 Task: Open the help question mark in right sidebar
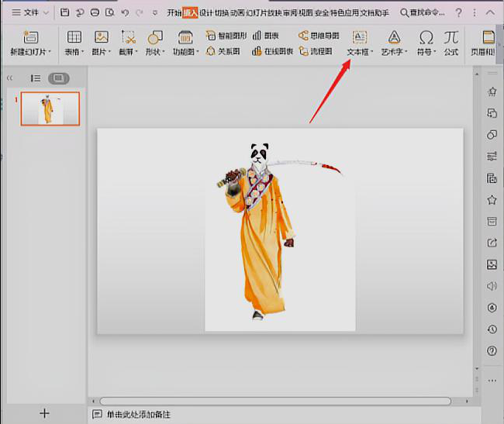[x=492, y=351]
